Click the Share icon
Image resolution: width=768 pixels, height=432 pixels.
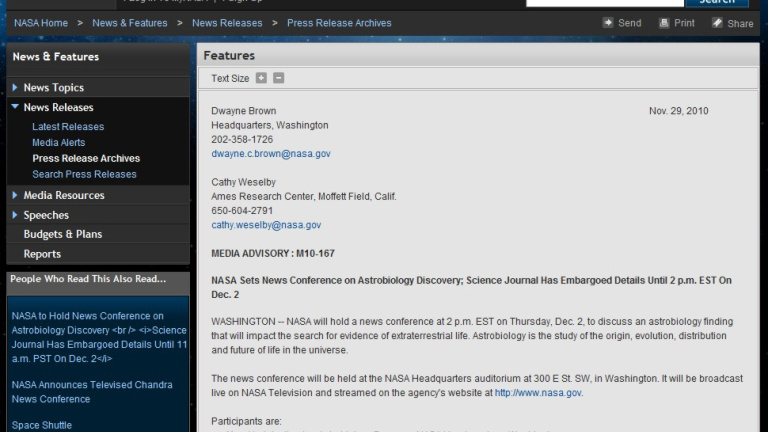717,22
